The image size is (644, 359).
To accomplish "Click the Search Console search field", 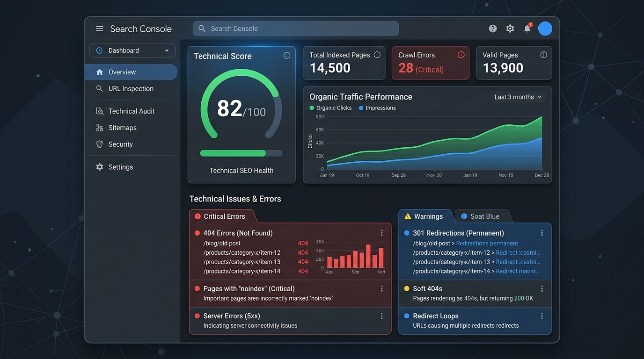I will (295, 28).
